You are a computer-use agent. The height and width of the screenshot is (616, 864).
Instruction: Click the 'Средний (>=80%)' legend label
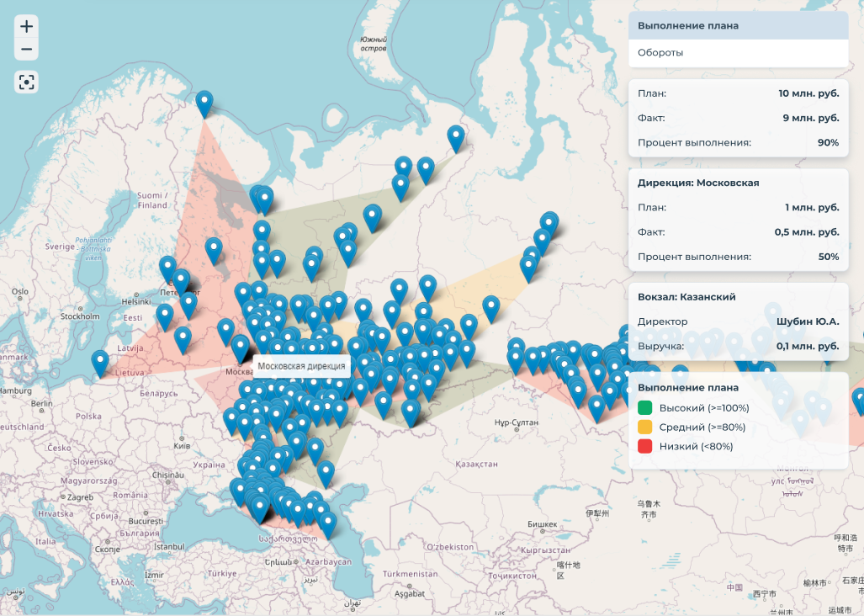(x=702, y=427)
